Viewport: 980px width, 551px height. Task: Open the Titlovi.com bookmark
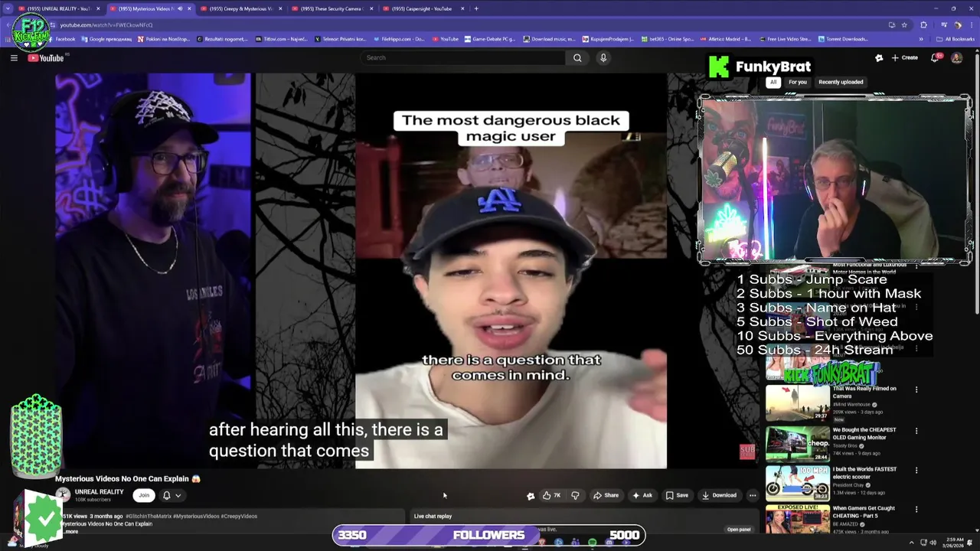[x=282, y=39]
